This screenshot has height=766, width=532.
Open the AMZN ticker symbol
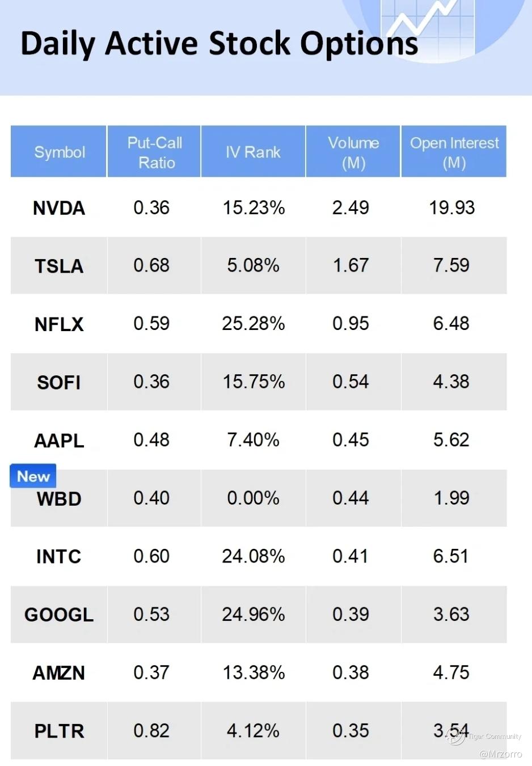pyautogui.click(x=59, y=673)
